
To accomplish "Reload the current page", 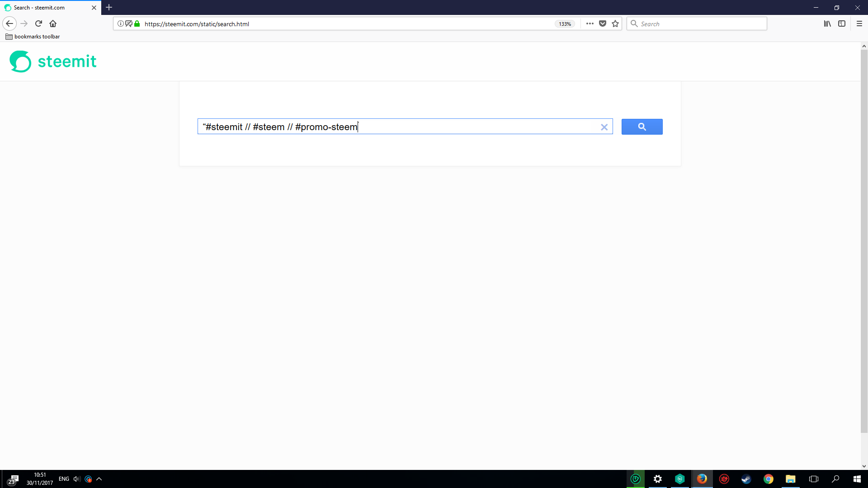I will tap(38, 23).
